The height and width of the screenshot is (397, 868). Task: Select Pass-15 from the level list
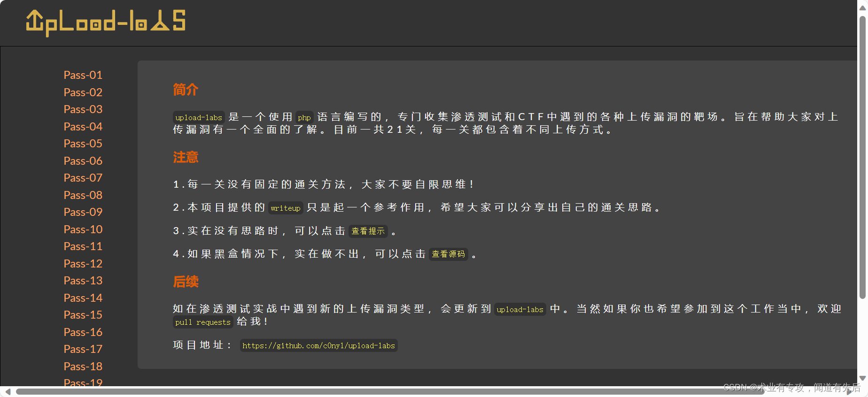83,315
